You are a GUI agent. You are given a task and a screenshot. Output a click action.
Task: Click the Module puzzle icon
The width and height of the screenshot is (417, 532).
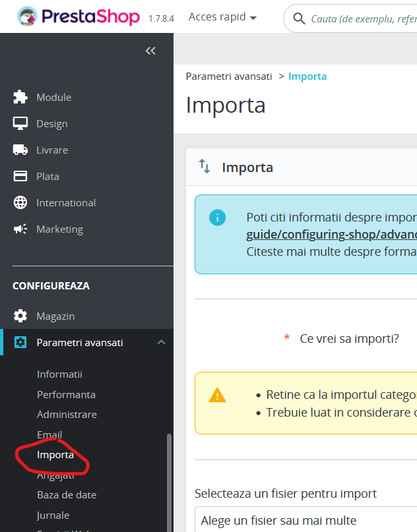tap(20, 97)
